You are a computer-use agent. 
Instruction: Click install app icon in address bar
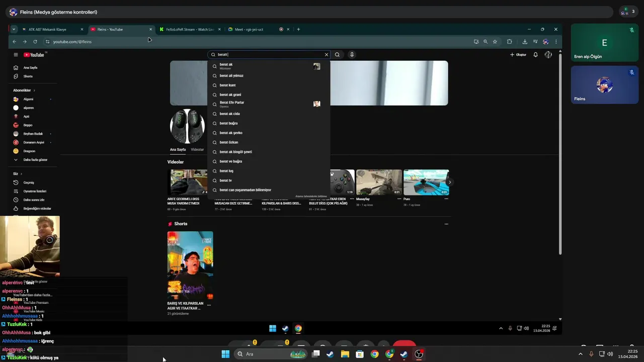pos(476,42)
